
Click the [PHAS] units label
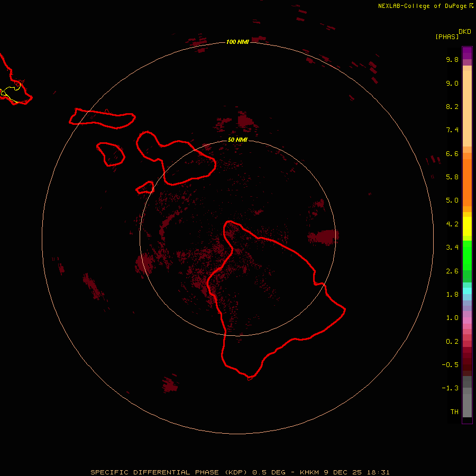click(x=447, y=37)
